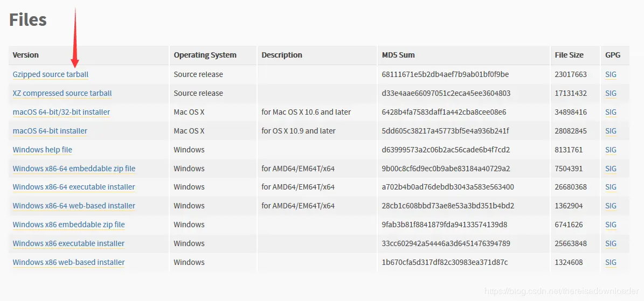Image resolution: width=644 pixels, height=301 pixels.
Task: Open the Windows help file link
Action: [x=42, y=150]
